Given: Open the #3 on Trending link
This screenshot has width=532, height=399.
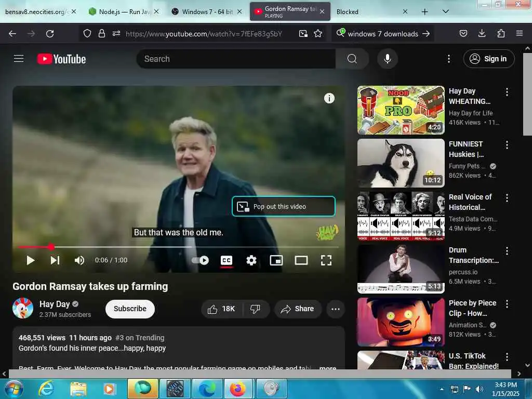Looking at the screenshot, I should coord(140,338).
